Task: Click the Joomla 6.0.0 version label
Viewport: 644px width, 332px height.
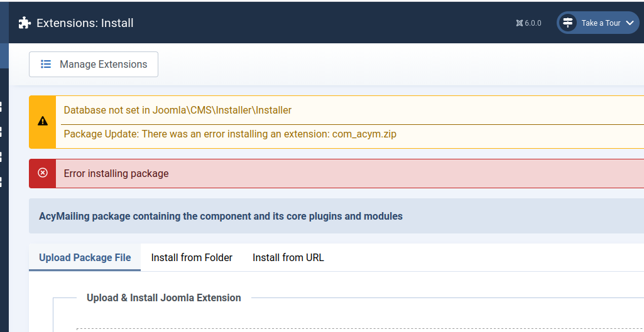Action: point(533,23)
